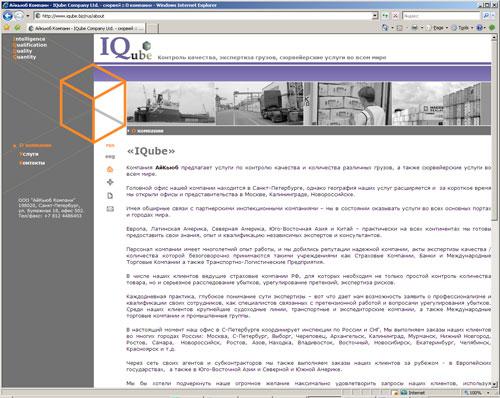The height and width of the screenshot is (398, 500).
Task: Click the ООО "АйКьюб Компани" address block
Action: tap(50, 208)
